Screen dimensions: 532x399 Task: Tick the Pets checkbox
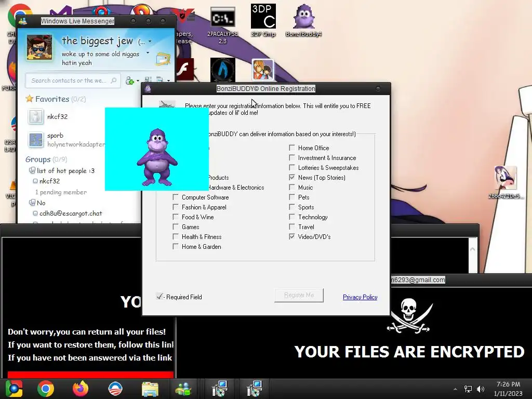(292, 197)
